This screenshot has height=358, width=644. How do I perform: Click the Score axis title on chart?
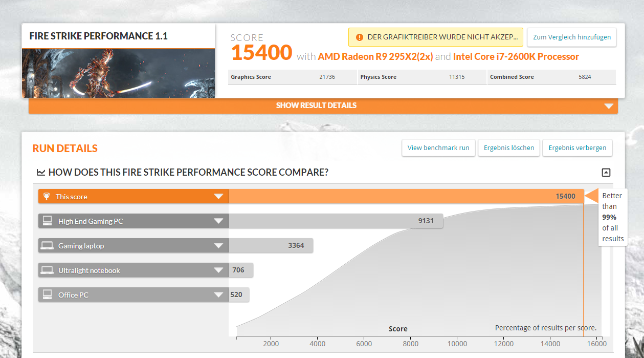pyautogui.click(x=398, y=329)
